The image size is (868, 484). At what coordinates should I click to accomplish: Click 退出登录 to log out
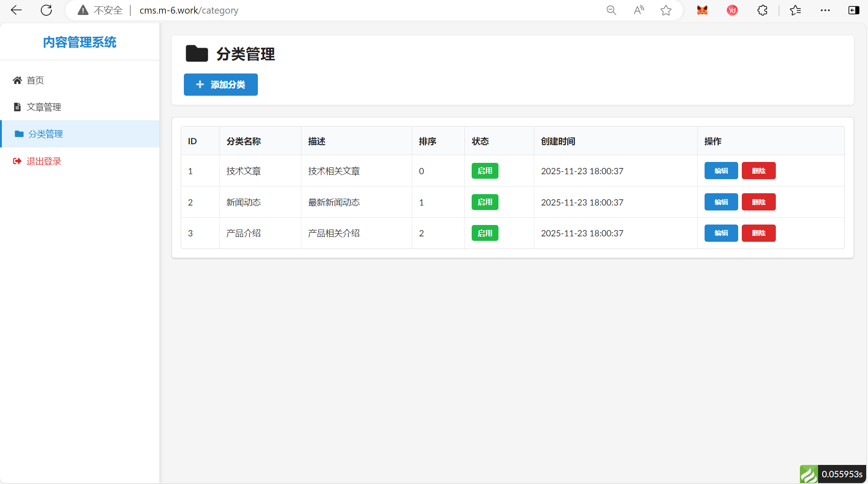pos(44,161)
